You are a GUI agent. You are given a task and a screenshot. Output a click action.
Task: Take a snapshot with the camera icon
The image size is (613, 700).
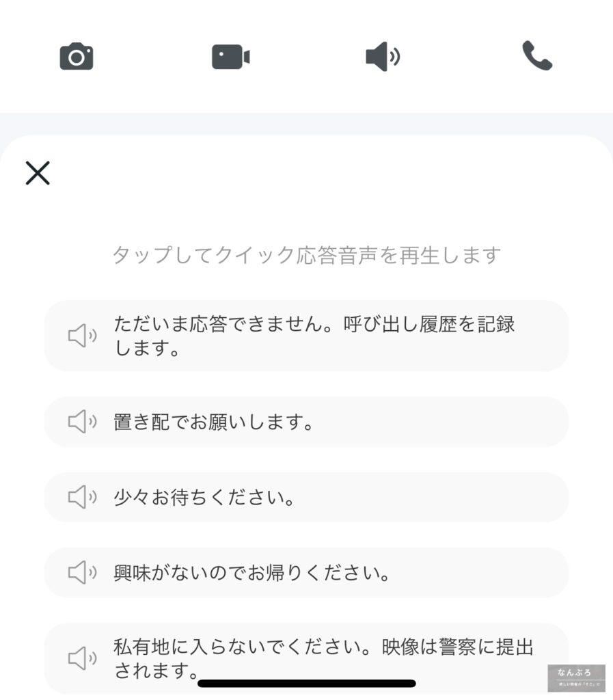click(x=77, y=57)
